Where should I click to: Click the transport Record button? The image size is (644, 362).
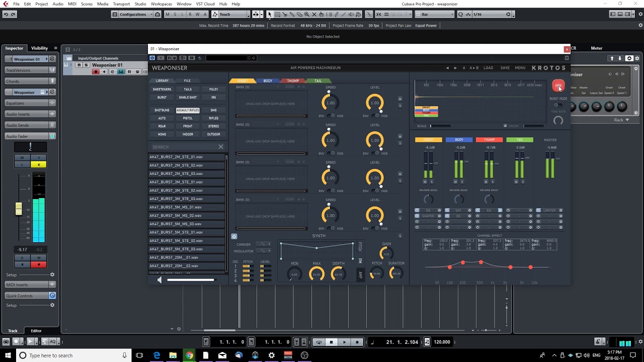(357, 342)
